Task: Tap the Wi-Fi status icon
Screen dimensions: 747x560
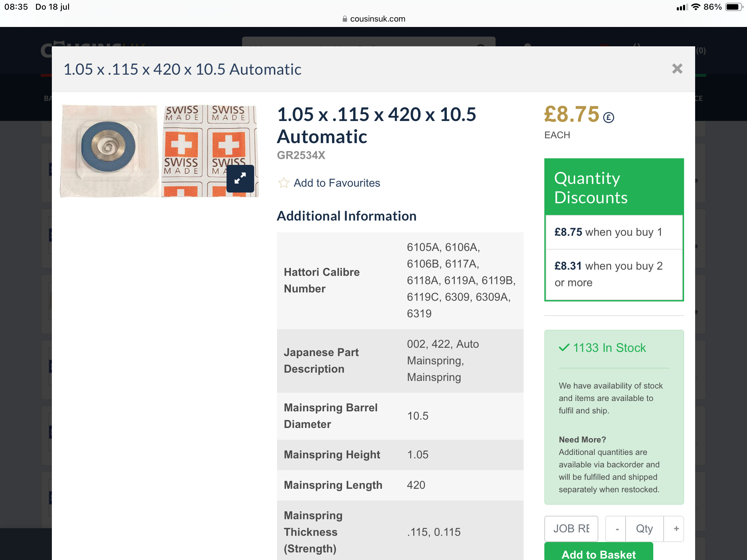Action: [696, 7]
